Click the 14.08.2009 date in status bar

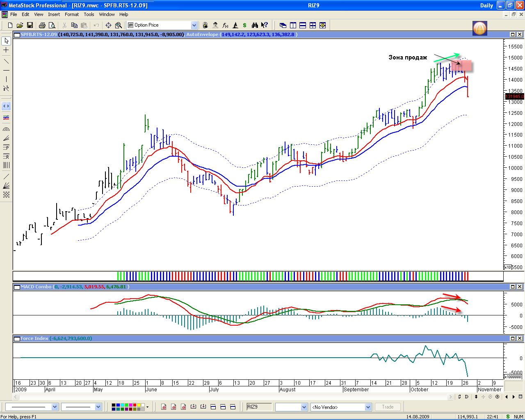coord(418,417)
